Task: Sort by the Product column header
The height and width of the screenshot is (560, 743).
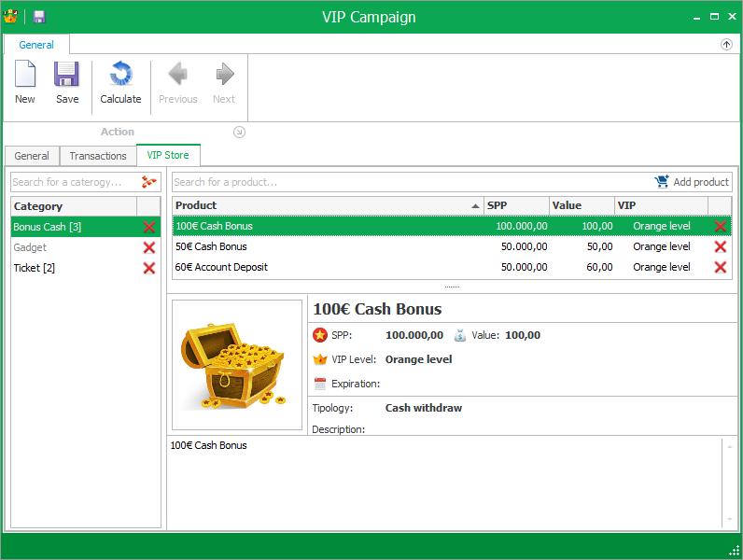Action: 328,205
